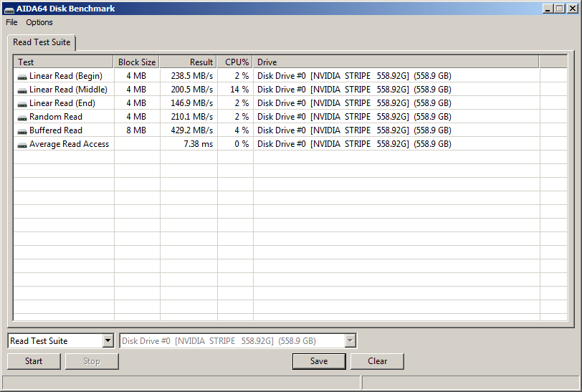
Task: Close the AIDA64 Disk Benchmark window
Action: point(573,9)
